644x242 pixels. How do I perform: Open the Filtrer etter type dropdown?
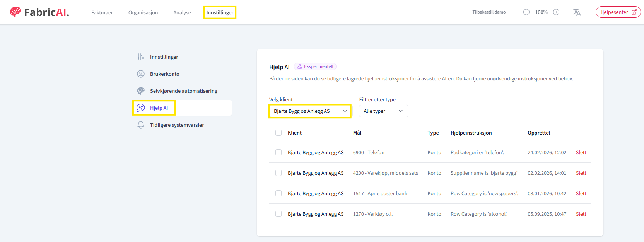[x=383, y=111]
